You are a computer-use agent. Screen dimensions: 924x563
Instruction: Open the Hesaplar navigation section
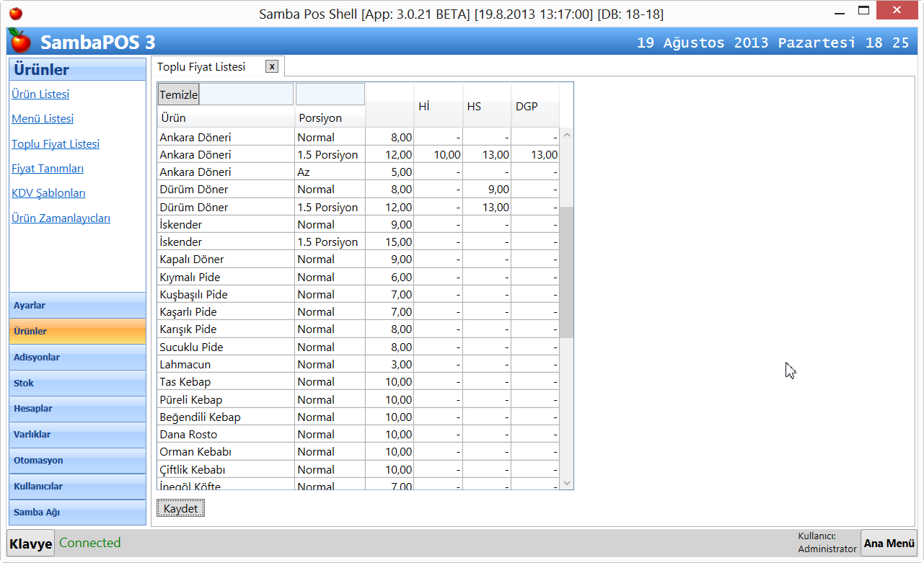[77, 409]
